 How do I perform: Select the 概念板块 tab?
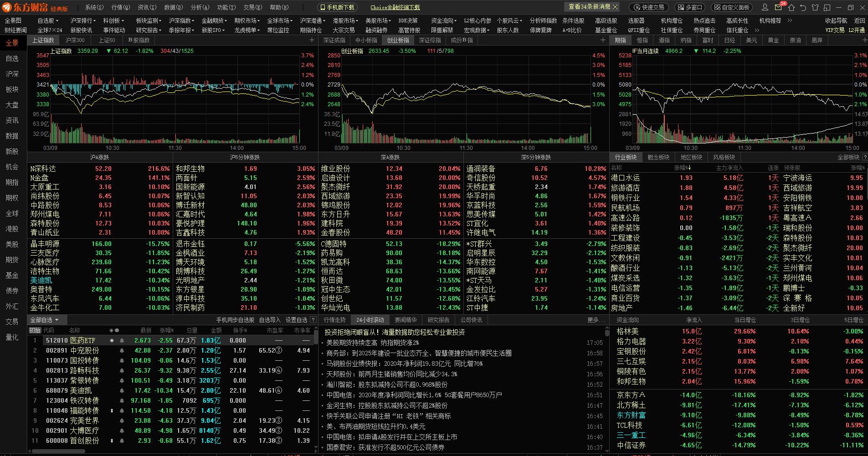coord(658,157)
